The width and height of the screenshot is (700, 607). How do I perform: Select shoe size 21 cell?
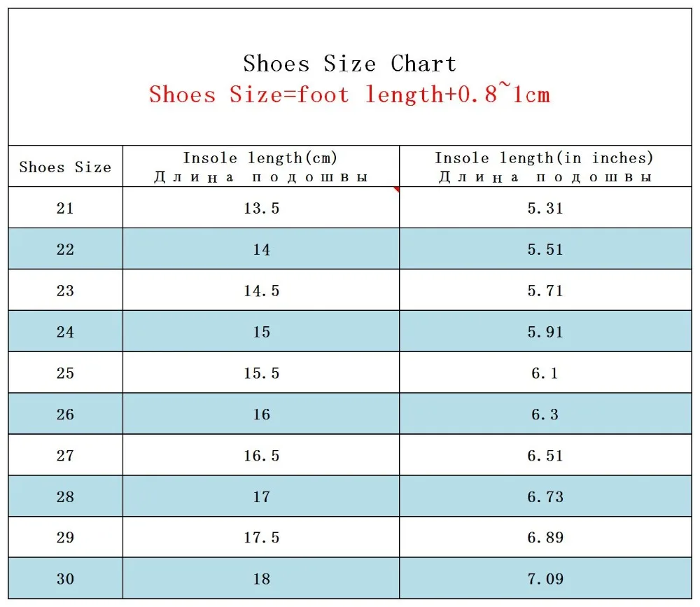pyautogui.click(x=65, y=208)
